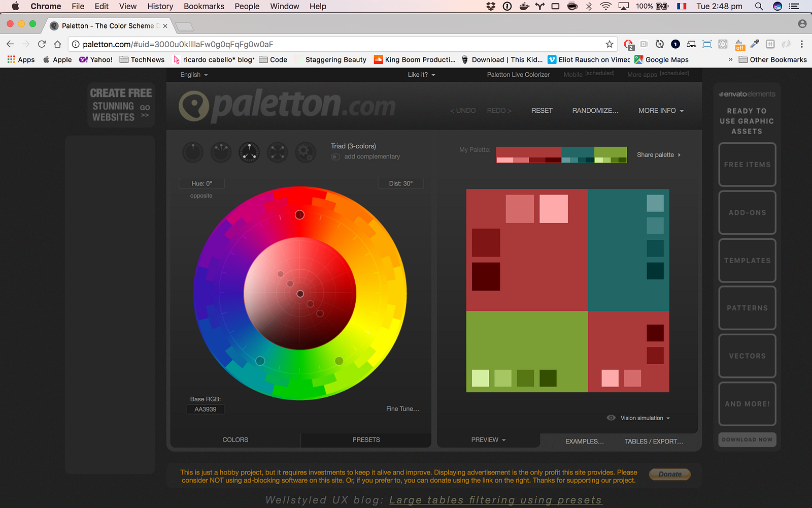Open the PREVIEW dropdown tab
Image resolution: width=812 pixels, height=508 pixels.
pos(488,440)
